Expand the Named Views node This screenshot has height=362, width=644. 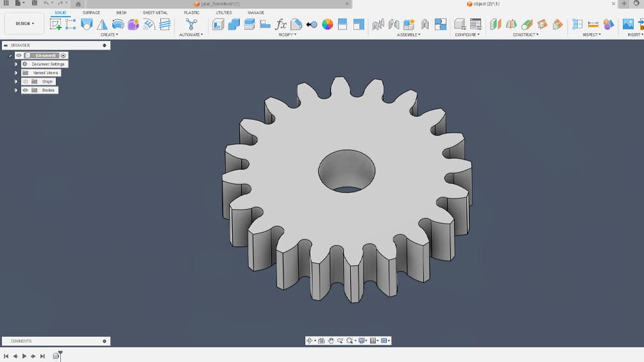pyautogui.click(x=16, y=72)
